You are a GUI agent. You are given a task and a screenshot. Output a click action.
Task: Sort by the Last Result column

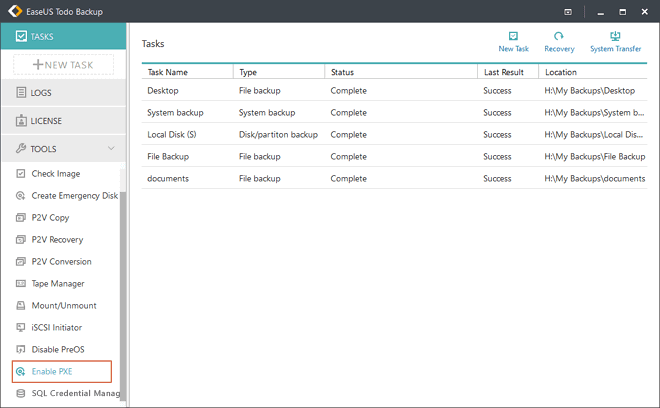coord(506,72)
